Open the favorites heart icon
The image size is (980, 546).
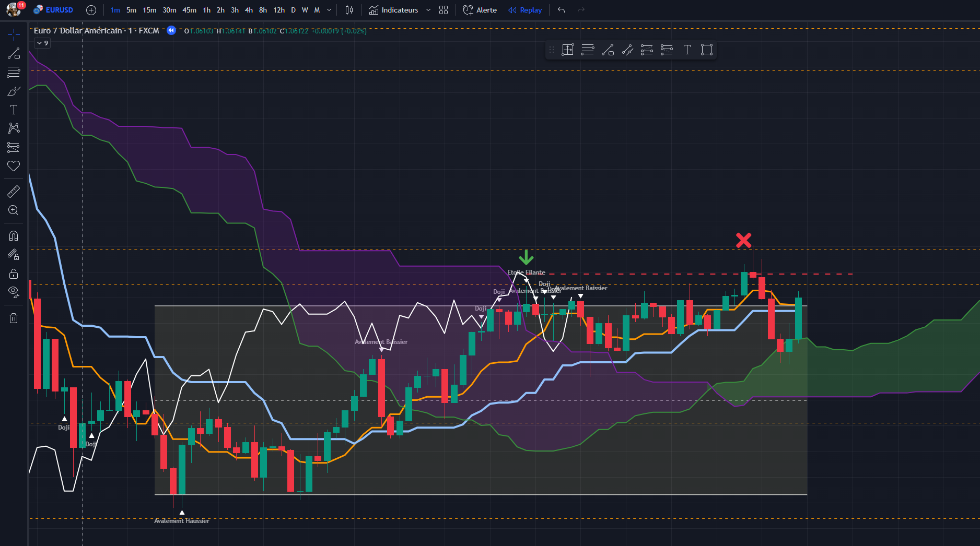pyautogui.click(x=14, y=166)
